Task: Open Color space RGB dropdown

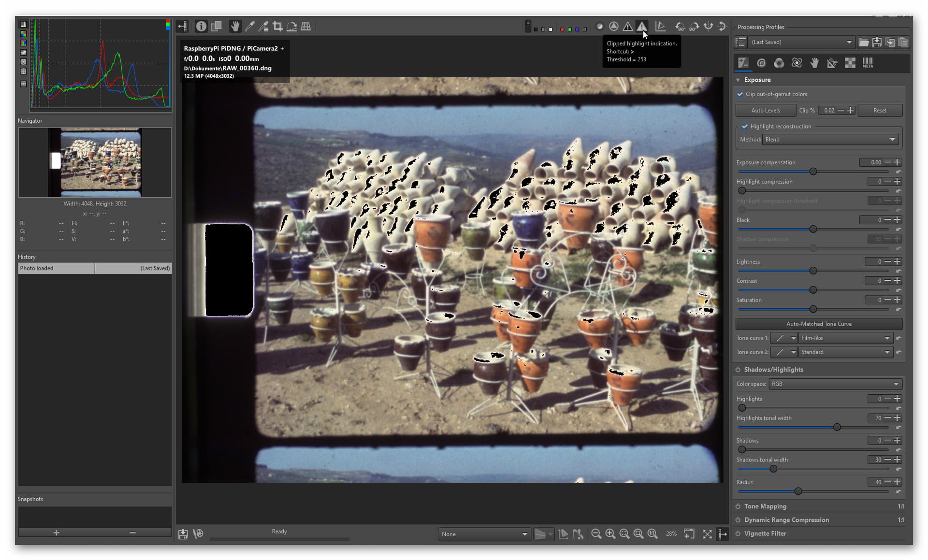Action: click(x=835, y=384)
